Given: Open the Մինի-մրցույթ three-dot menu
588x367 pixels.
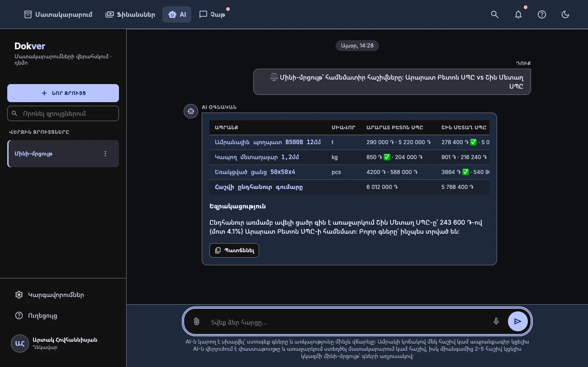Looking at the screenshot, I should click(105, 154).
